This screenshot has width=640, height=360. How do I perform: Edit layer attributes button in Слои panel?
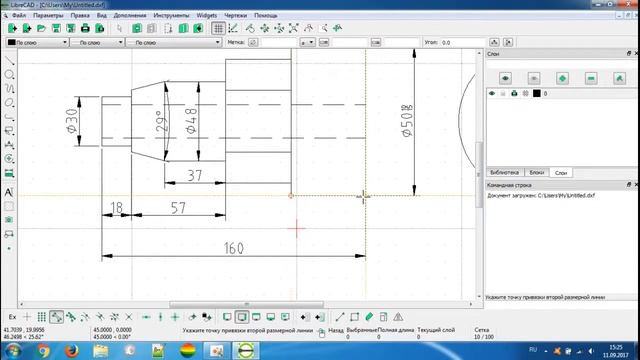point(620,78)
